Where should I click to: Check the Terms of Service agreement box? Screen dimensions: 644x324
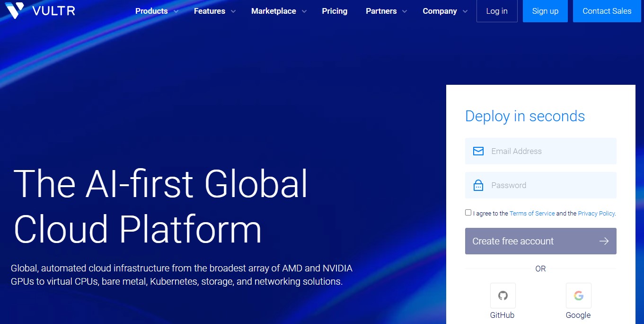468,212
